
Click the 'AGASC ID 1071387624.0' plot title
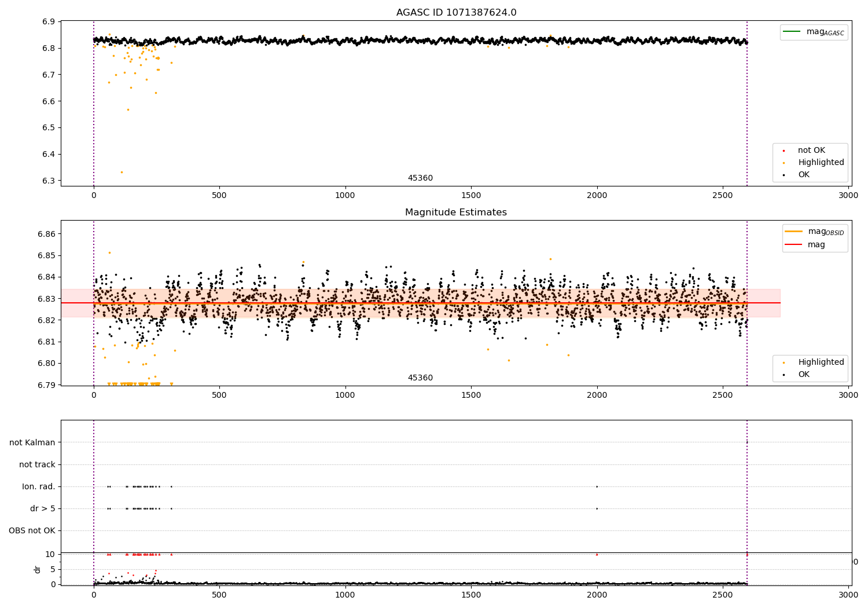coord(456,13)
